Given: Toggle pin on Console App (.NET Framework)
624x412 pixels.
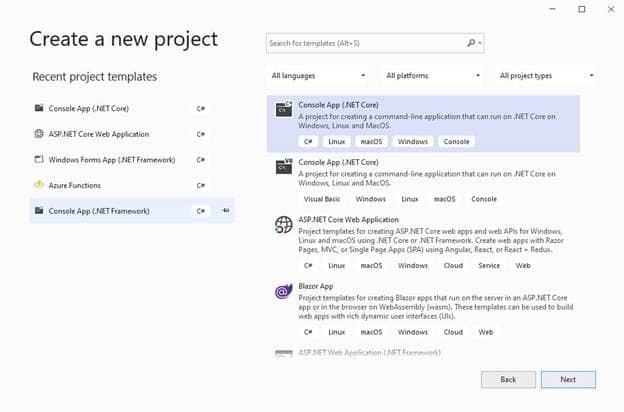Looking at the screenshot, I should 225,211.
